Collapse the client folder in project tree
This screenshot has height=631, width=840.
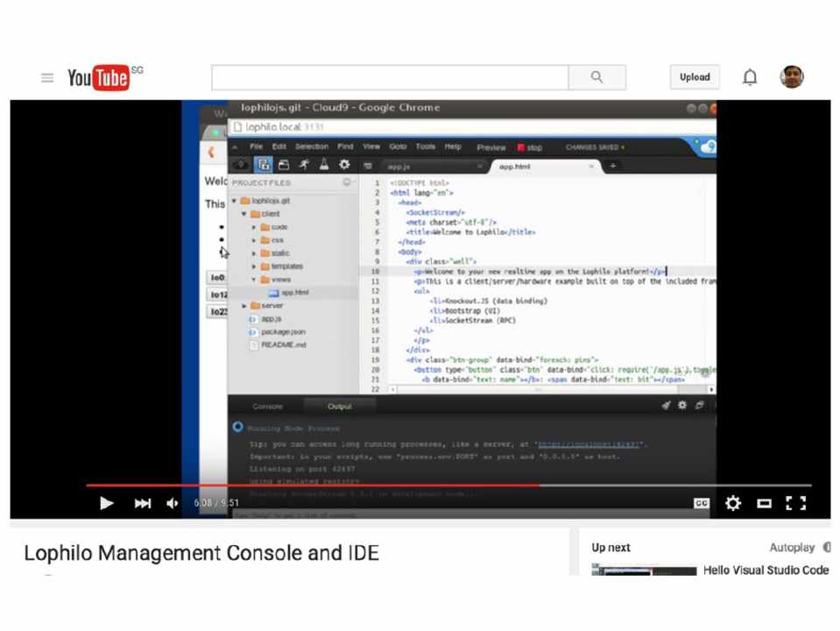pos(245,214)
